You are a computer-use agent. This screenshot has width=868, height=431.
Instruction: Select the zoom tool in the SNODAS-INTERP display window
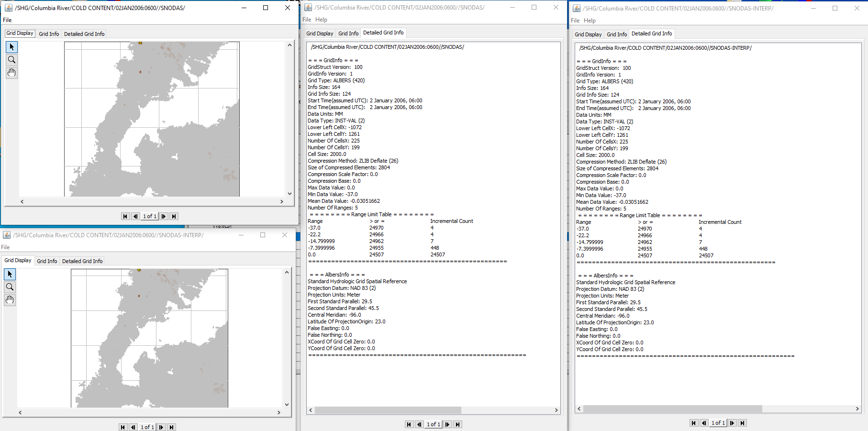pos(10,287)
